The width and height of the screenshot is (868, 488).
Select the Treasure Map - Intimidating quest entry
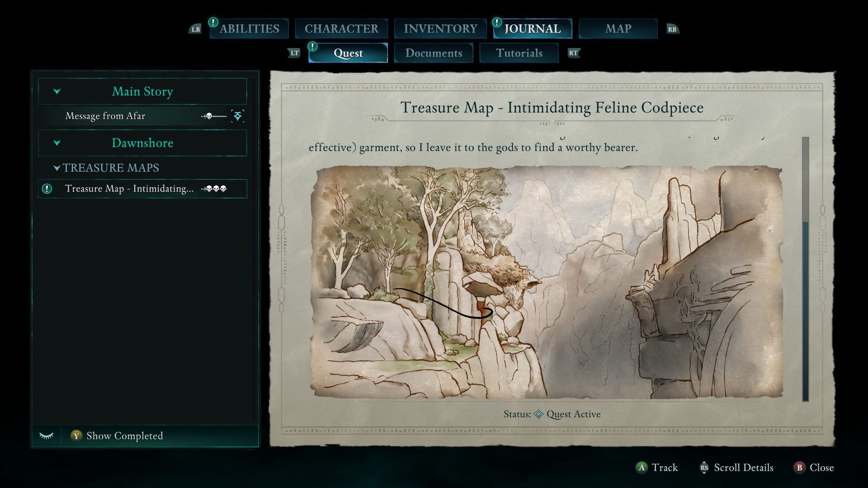point(142,189)
